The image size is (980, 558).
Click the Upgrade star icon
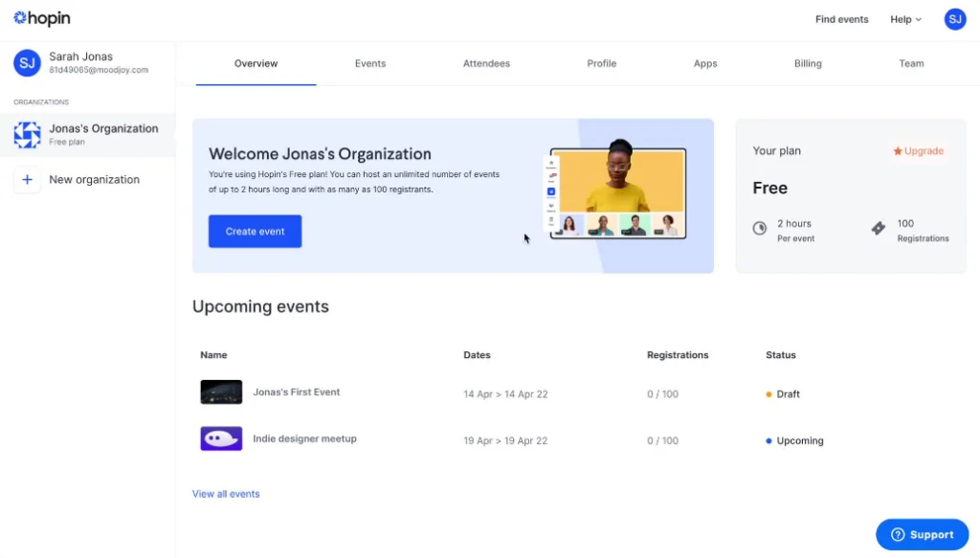pyautogui.click(x=898, y=151)
